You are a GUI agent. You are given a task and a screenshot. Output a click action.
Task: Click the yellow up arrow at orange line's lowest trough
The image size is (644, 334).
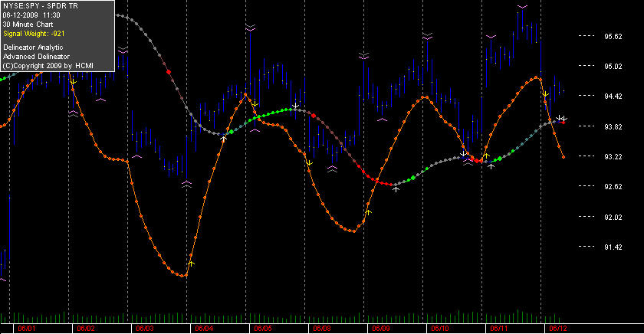point(192,264)
